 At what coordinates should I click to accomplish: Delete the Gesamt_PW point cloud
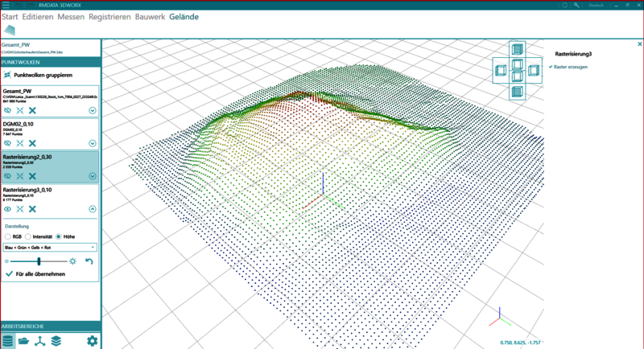pos(32,110)
